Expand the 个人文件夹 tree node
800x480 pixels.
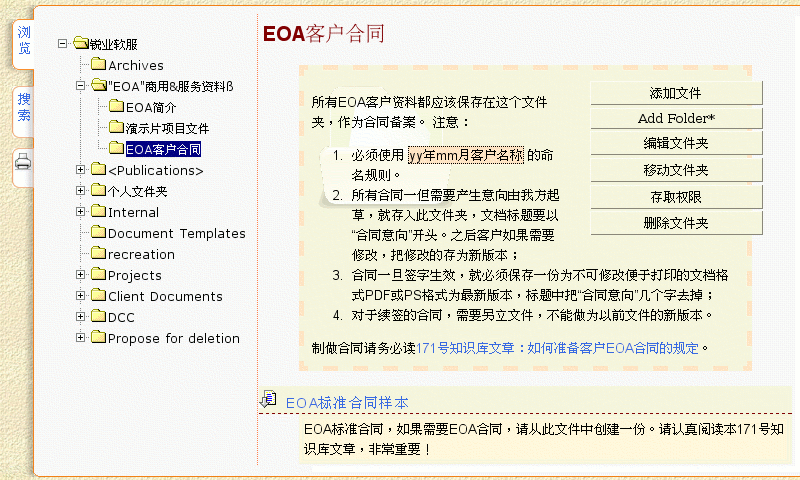click(80, 191)
